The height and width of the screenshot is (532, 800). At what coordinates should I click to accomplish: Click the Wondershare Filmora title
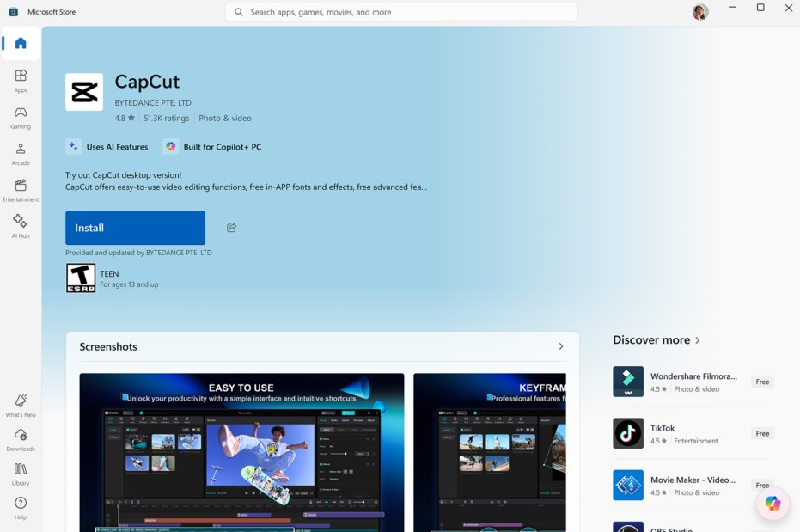[693, 376]
